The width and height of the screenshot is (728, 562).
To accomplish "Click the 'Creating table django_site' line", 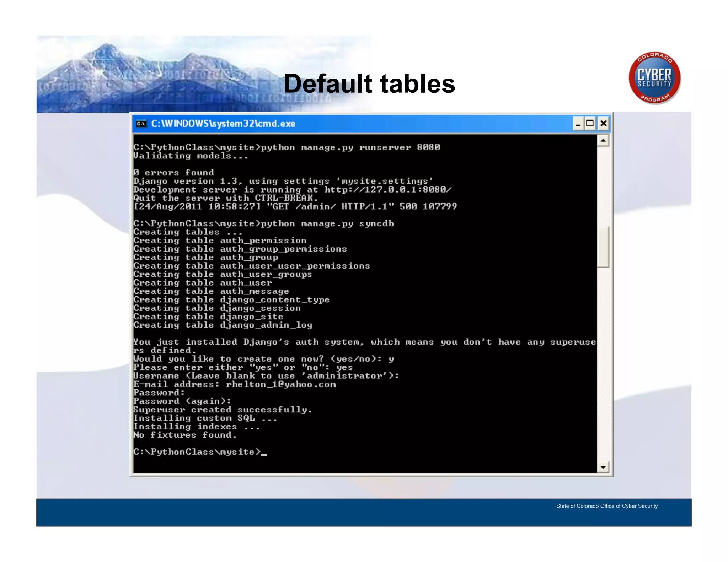I will coord(208,317).
